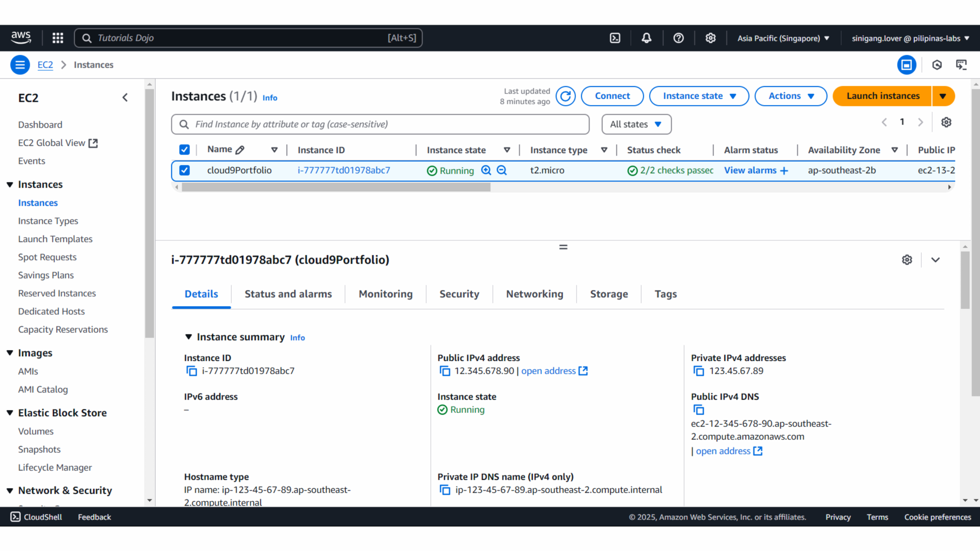Open the AWS services grid menu

[x=58, y=38]
